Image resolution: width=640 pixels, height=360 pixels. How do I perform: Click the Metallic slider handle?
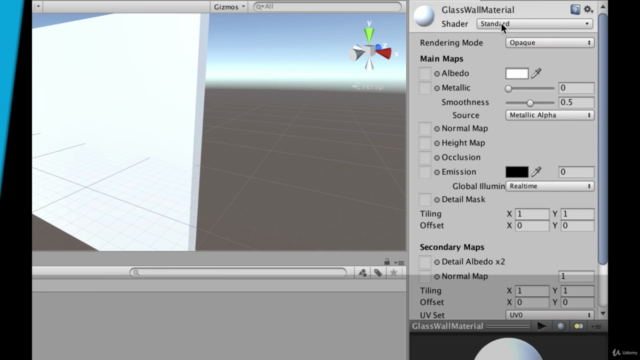coord(509,88)
